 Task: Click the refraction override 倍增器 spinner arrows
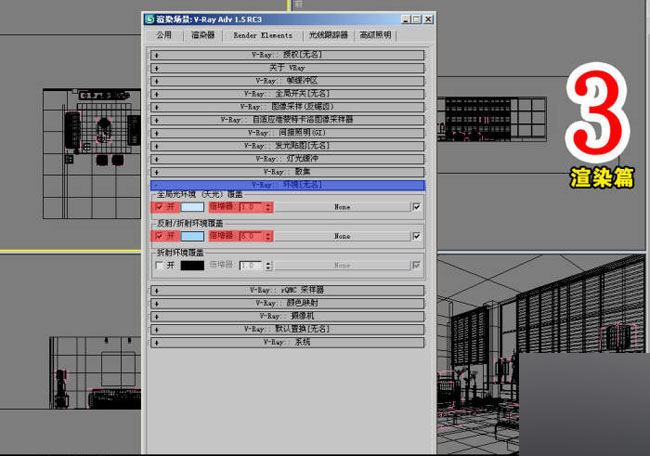point(268,265)
